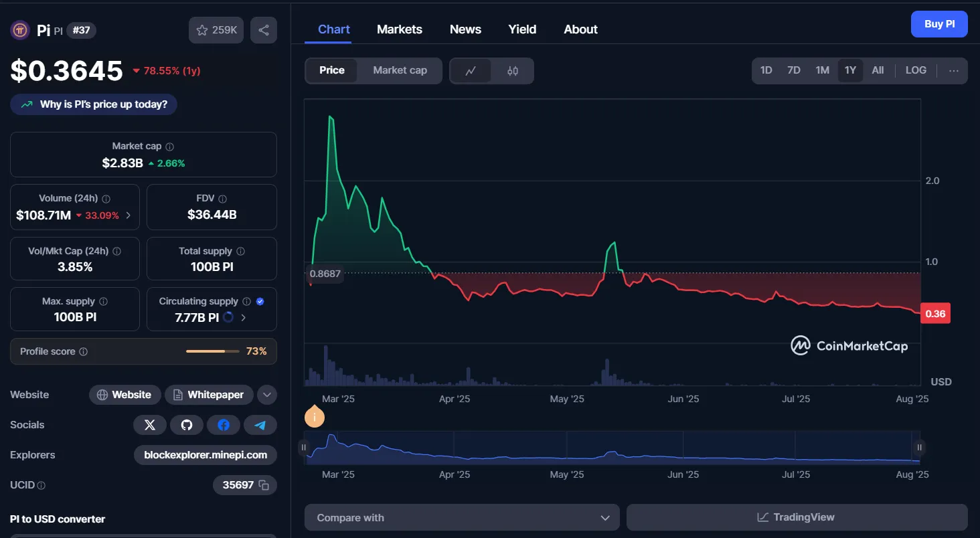
Task: Click the Pi coin logo icon
Action: coord(20,30)
